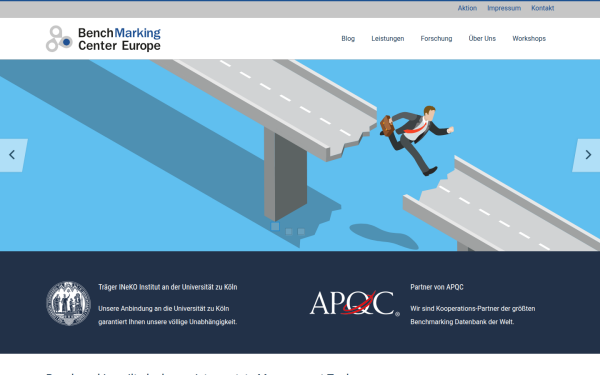Advance to next slide arrow

(587, 155)
